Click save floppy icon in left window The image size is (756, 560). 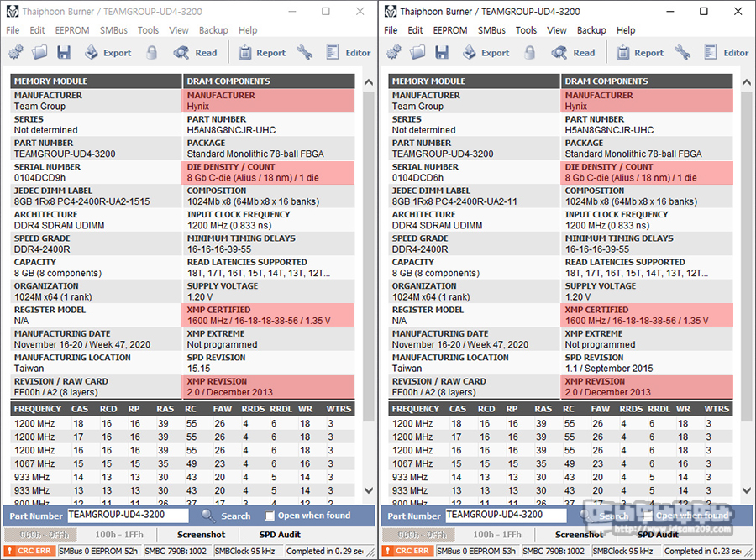64,52
